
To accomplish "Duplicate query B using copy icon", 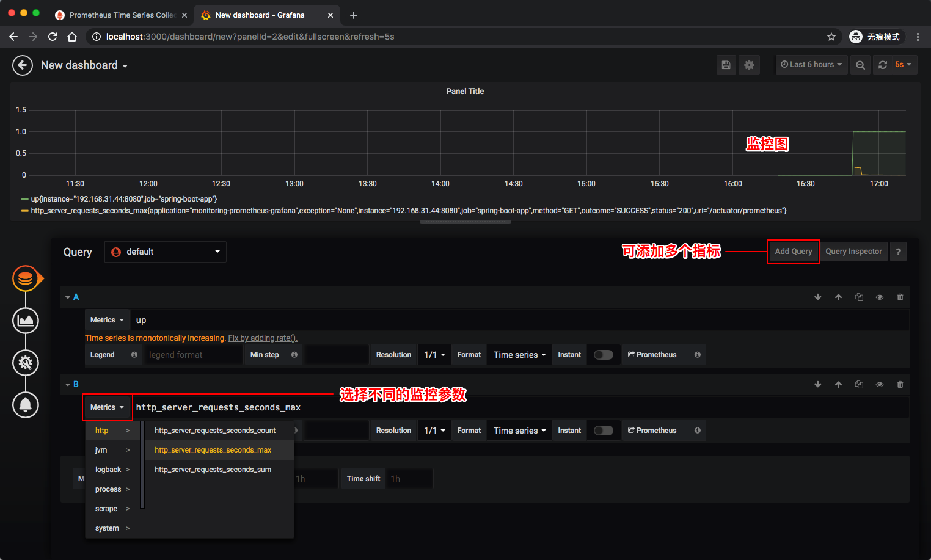I will click(x=859, y=385).
